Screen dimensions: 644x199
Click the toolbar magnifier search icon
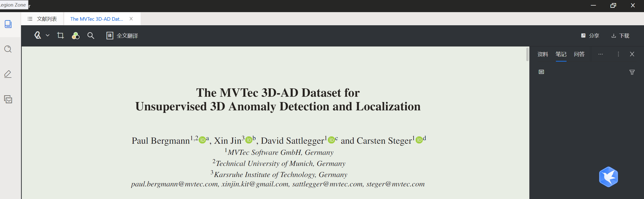(x=91, y=36)
